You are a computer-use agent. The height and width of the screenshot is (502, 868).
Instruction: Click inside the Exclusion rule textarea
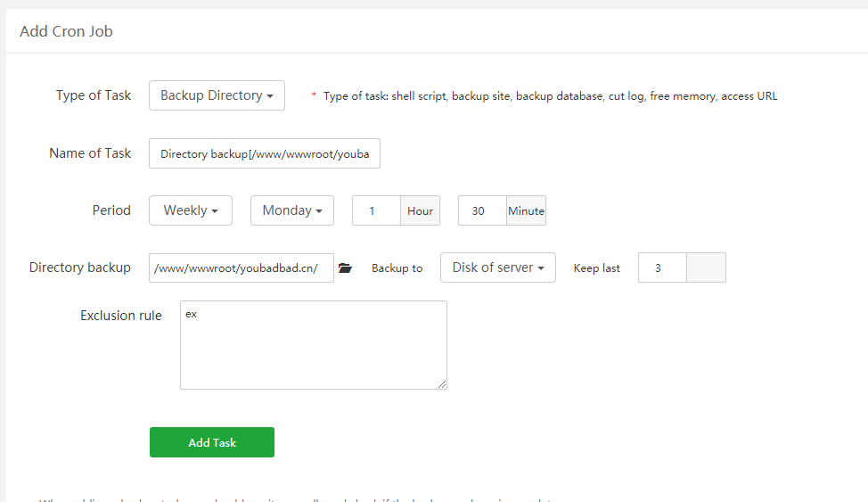click(313, 345)
